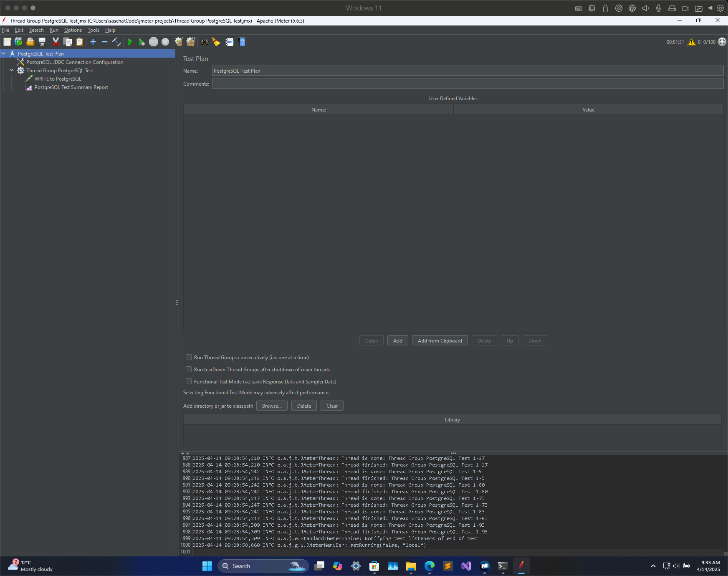Select WRITE to PostgreSQL sampler
The height and width of the screenshot is (576, 728).
coord(58,79)
